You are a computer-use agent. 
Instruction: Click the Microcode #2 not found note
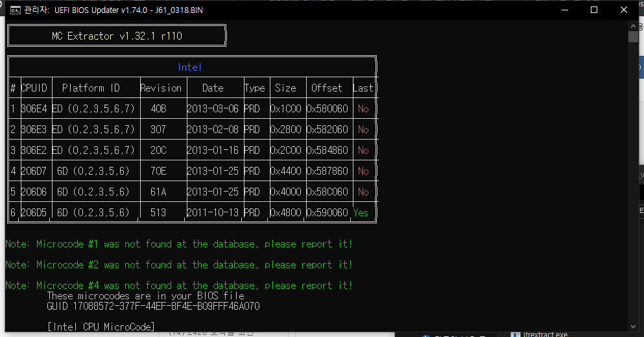coord(179,265)
